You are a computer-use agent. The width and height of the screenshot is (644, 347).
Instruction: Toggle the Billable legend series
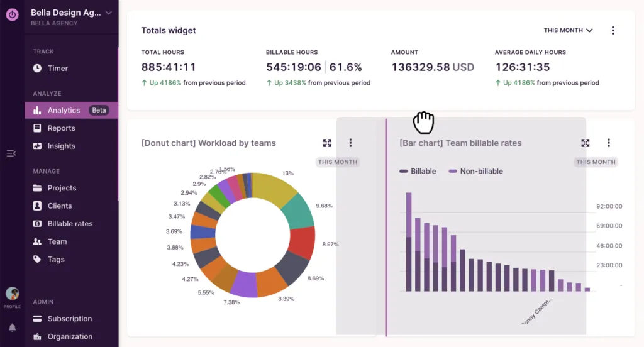418,171
